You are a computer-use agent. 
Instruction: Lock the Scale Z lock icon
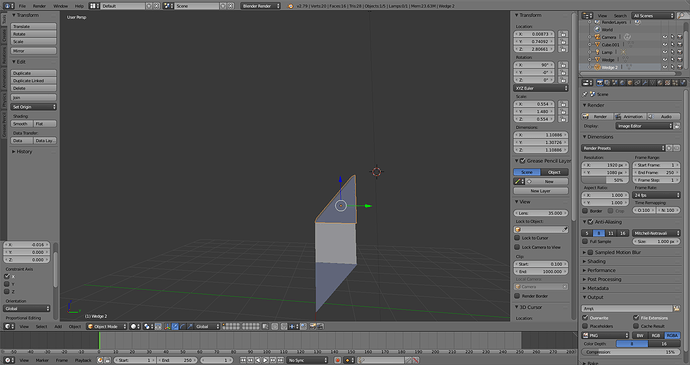click(x=563, y=119)
